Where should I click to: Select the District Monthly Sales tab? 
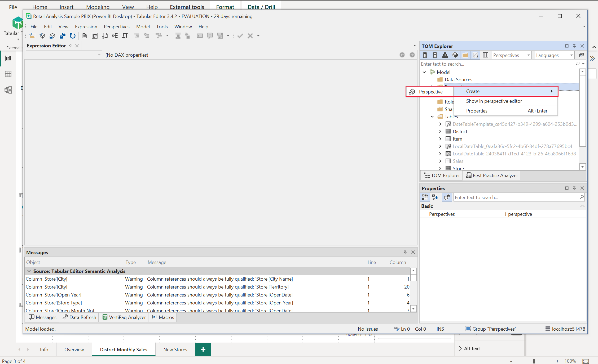click(x=124, y=349)
